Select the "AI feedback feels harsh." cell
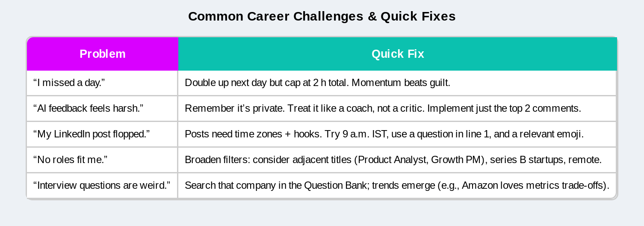The height and width of the screenshot is (226, 644). tap(102, 109)
